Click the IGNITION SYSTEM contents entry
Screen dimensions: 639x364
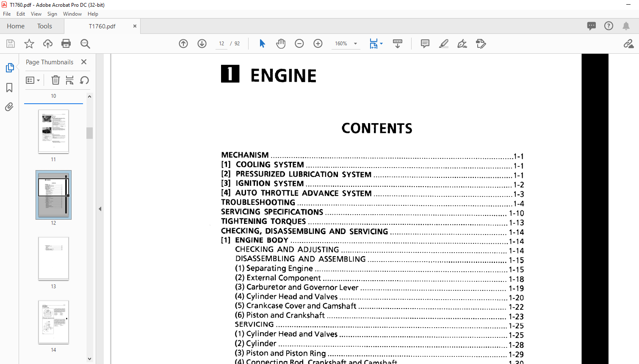pos(372,184)
